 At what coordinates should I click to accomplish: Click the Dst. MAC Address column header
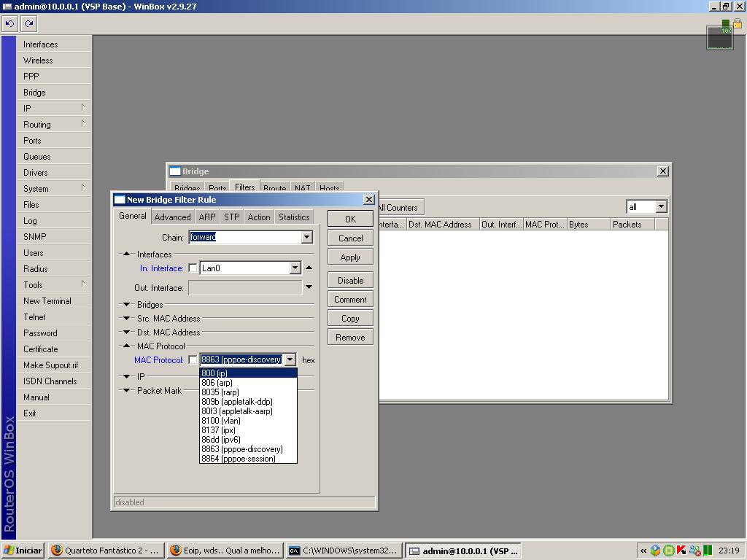[x=443, y=225]
